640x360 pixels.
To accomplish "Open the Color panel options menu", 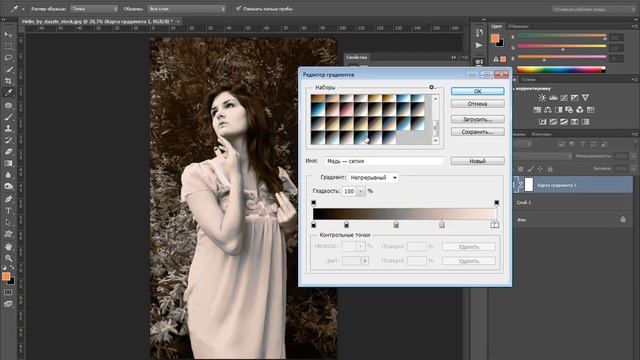I will tap(634, 26).
